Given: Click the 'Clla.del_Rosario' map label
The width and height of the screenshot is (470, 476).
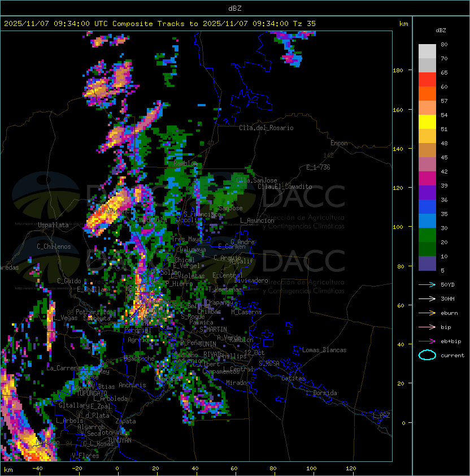Looking at the screenshot, I should coord(266,128).
